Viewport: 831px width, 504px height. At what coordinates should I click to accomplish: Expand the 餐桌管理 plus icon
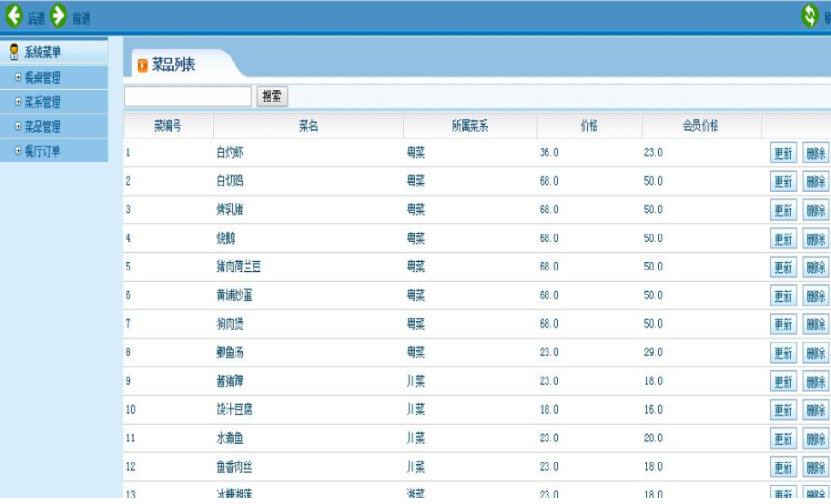pos(18,78)
